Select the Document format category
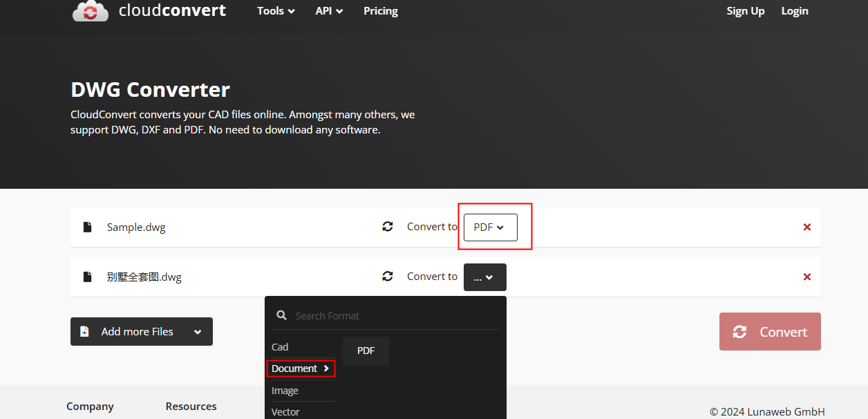 (301, 369)
